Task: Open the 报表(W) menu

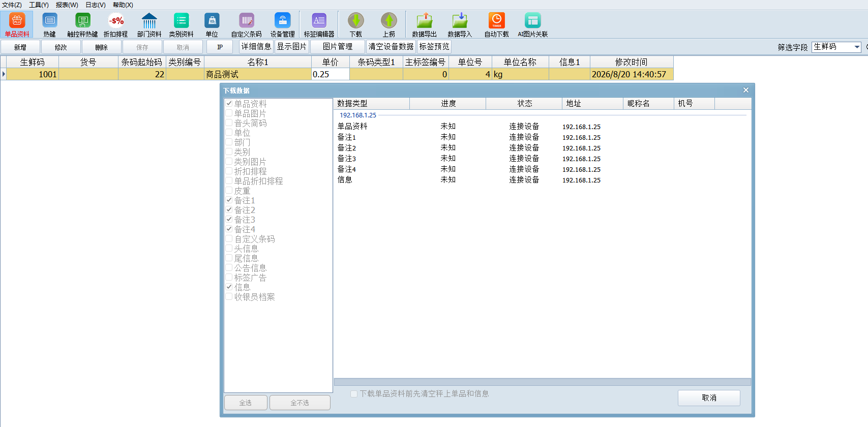Action: (67, 5)
